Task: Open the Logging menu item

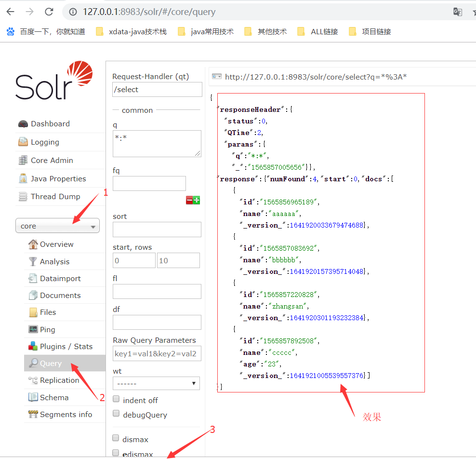Action: (45, 142)
